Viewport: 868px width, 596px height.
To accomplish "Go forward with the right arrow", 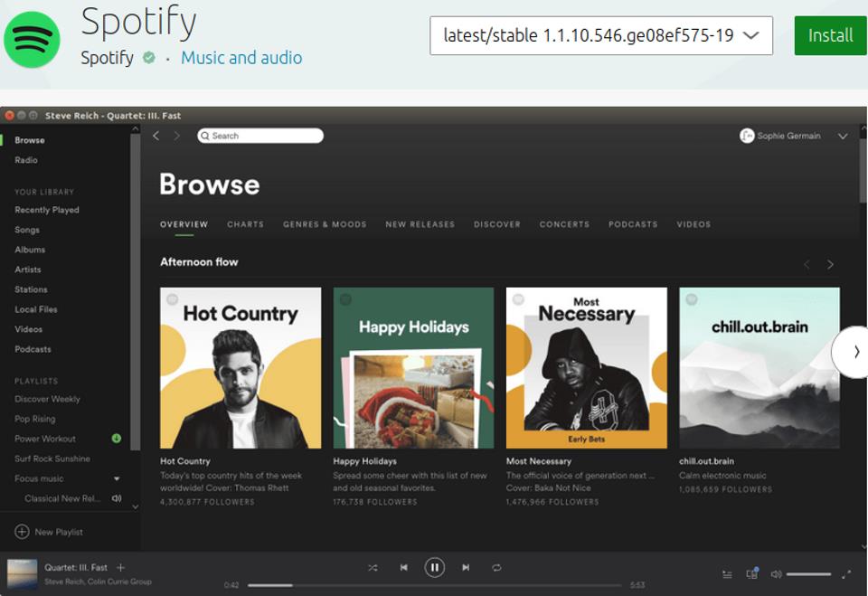I will tap(176, 136).
